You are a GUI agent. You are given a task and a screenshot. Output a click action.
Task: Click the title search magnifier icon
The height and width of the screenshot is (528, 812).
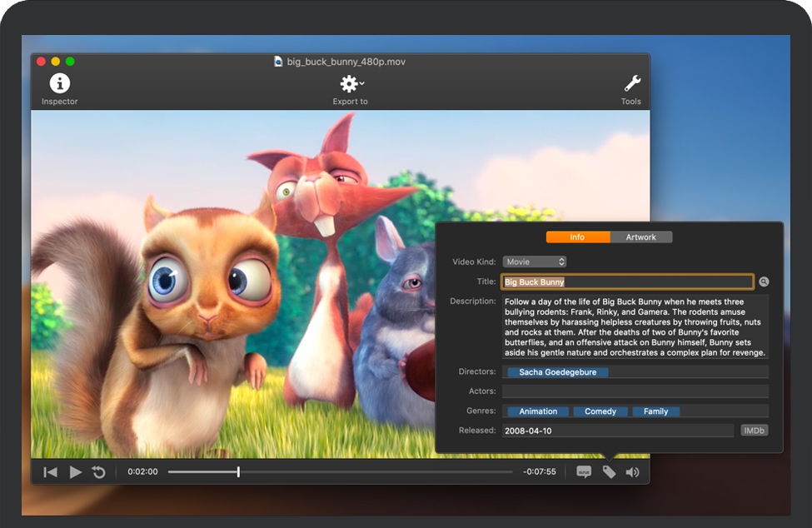(x=764, y=282)
